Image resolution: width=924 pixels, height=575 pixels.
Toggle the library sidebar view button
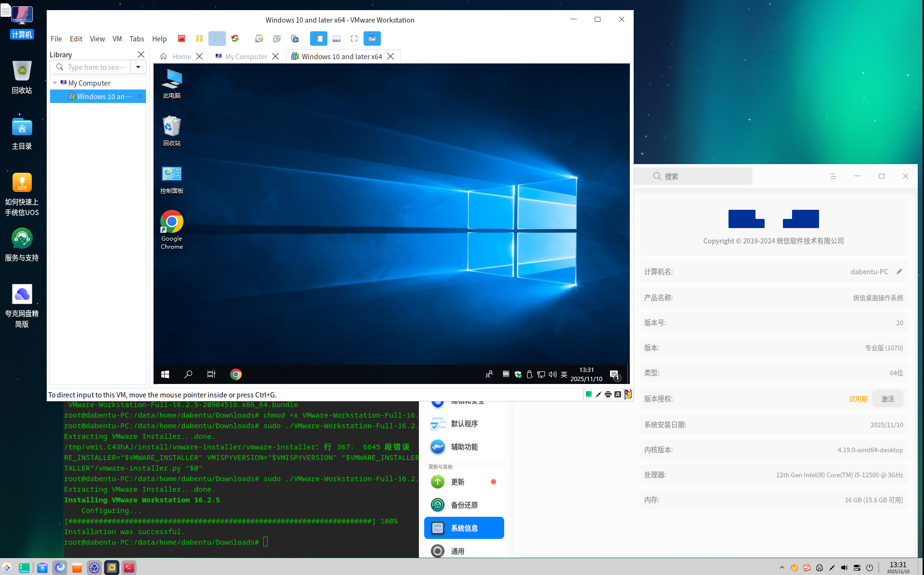(x=318, y=38)
